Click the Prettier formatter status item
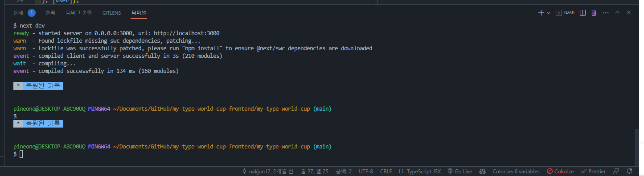This screenshot has height=176, width=644. (593, 172)
